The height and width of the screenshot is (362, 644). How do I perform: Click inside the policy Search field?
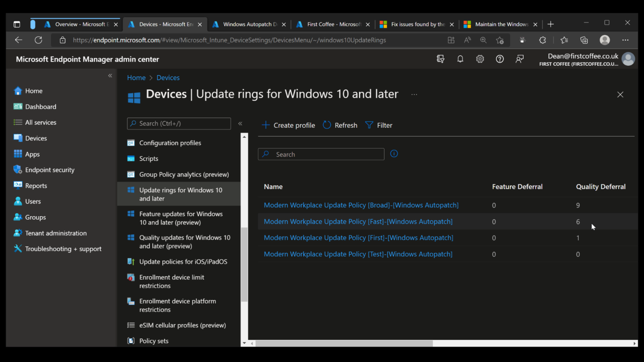(321, 154)
